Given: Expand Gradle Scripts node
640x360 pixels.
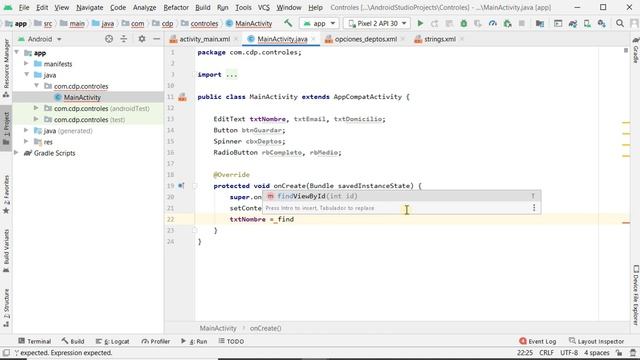Looking at the screenshot, I should pos(17,153).
